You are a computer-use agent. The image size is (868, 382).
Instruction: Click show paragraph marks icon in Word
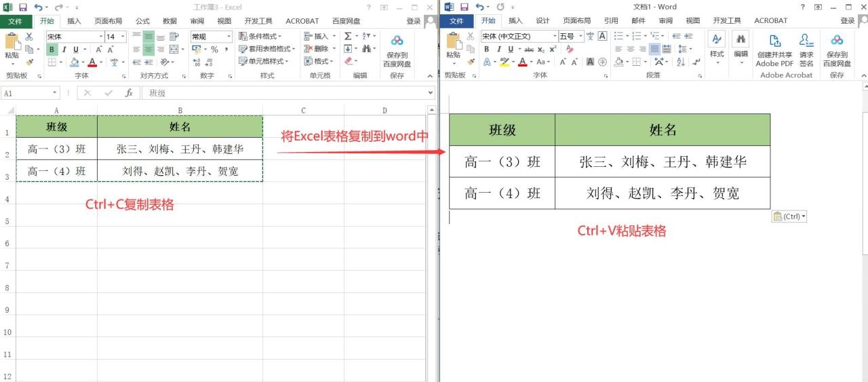pos(698,62)
